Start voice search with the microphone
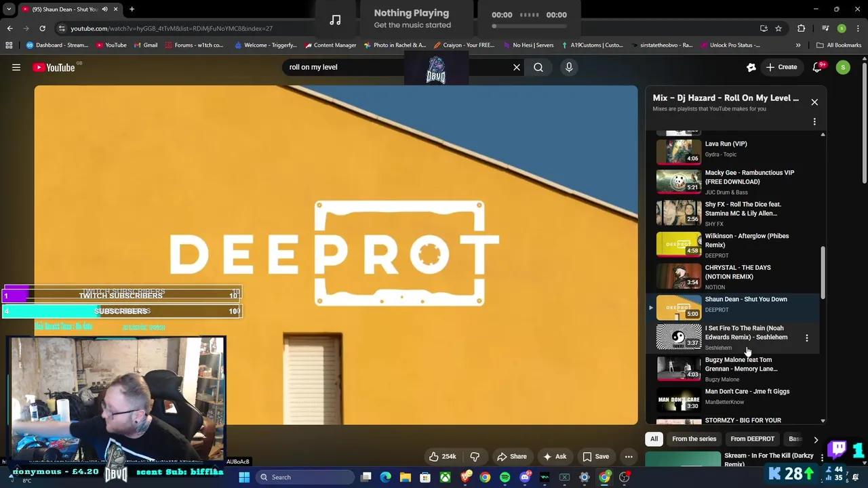The image size is (868, 488). click(x=569, y=67)
